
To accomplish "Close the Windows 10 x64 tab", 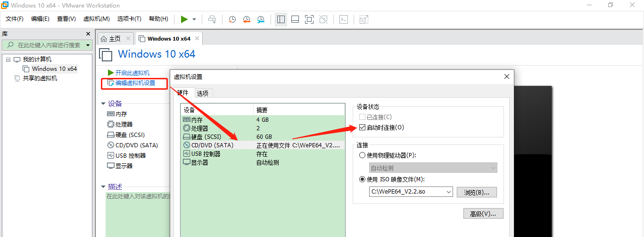I will 197,39.
